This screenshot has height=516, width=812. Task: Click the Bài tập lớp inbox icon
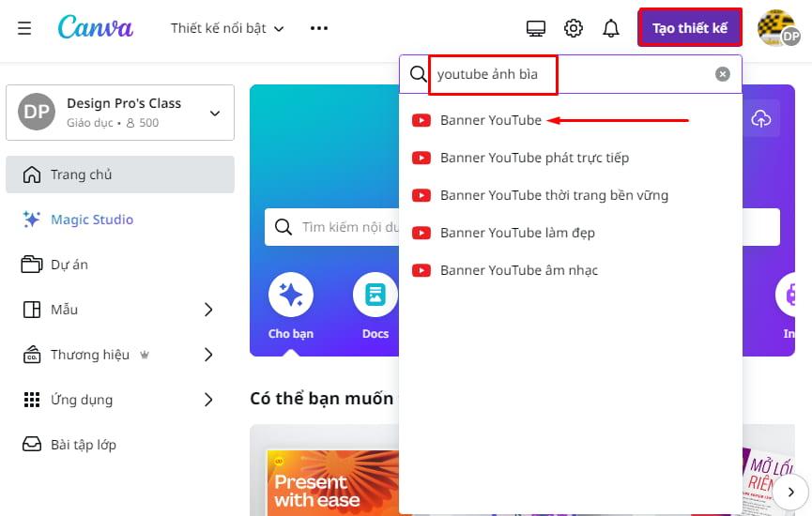coord(32,444)
